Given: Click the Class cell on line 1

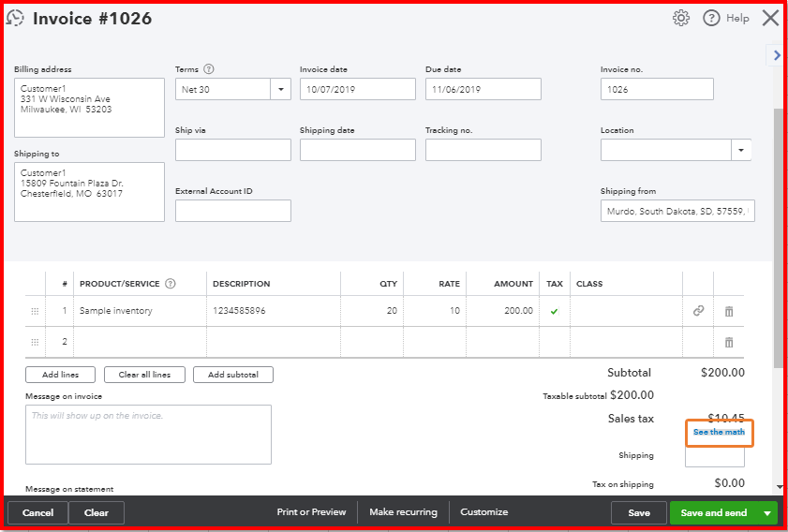Looking at the screenshot, I should pos(626,311).
